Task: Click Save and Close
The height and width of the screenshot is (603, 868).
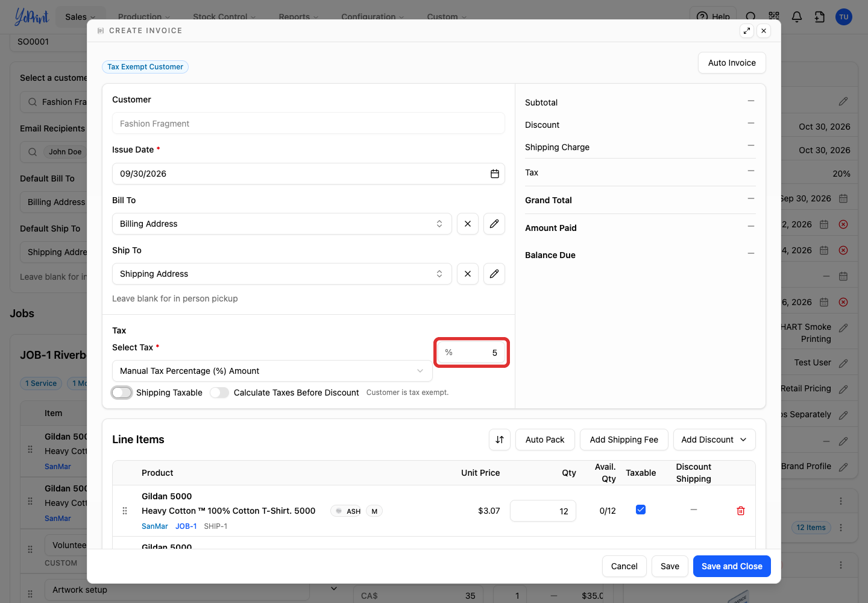Action: click(x=732, y=566)
